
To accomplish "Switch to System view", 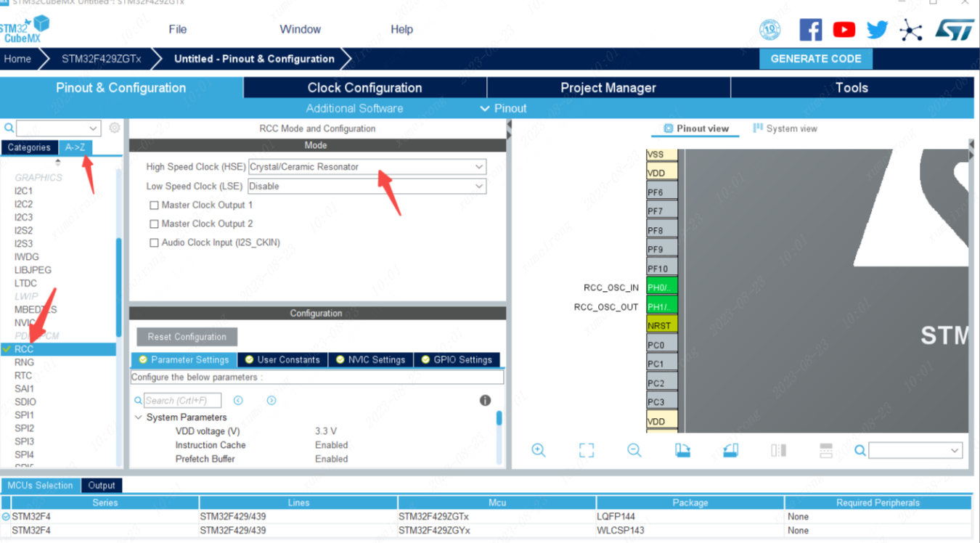I will 785,128.
